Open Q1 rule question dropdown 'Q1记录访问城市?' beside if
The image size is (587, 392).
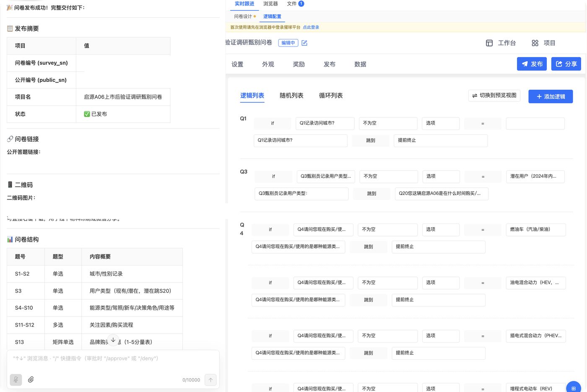[x=325, y=123]
